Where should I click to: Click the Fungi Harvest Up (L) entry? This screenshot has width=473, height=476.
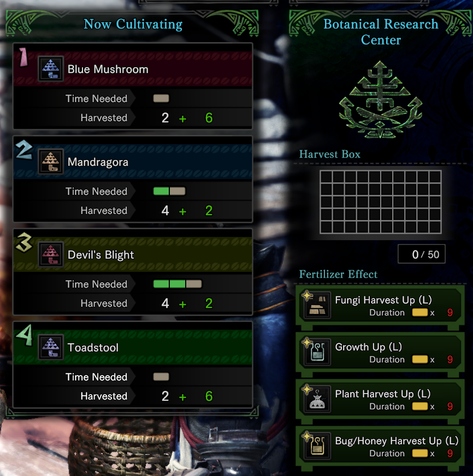380,306
